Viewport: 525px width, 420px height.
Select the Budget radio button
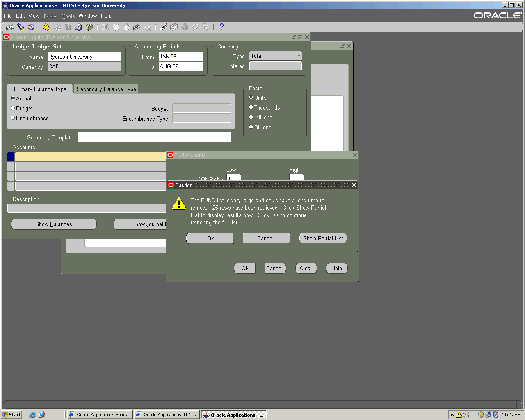13,108
